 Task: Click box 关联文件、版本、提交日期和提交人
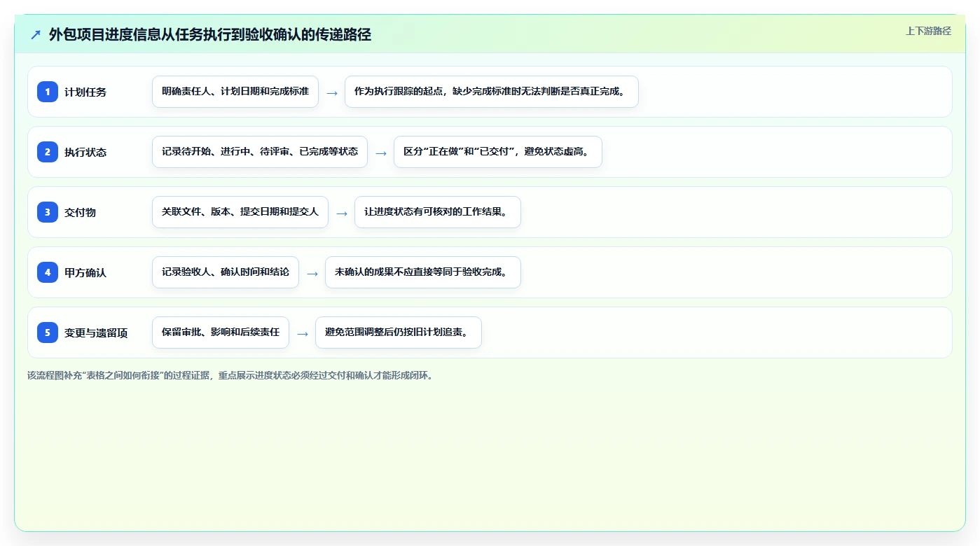240,212
